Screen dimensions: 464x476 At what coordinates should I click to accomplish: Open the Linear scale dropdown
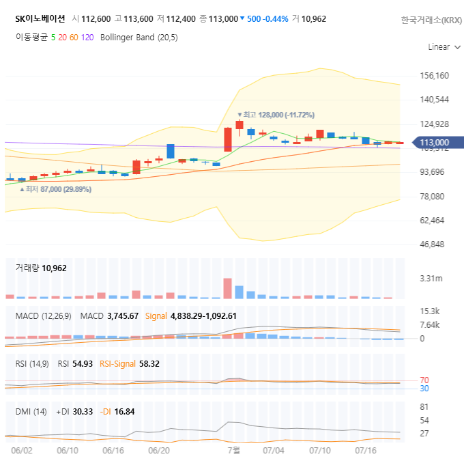[444, 47]
